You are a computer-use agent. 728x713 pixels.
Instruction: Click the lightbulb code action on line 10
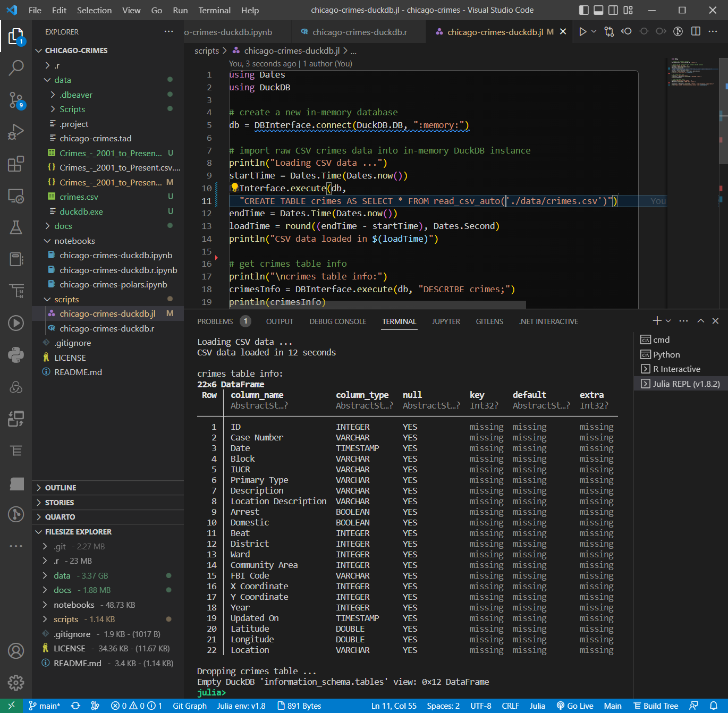pos(234,188)
